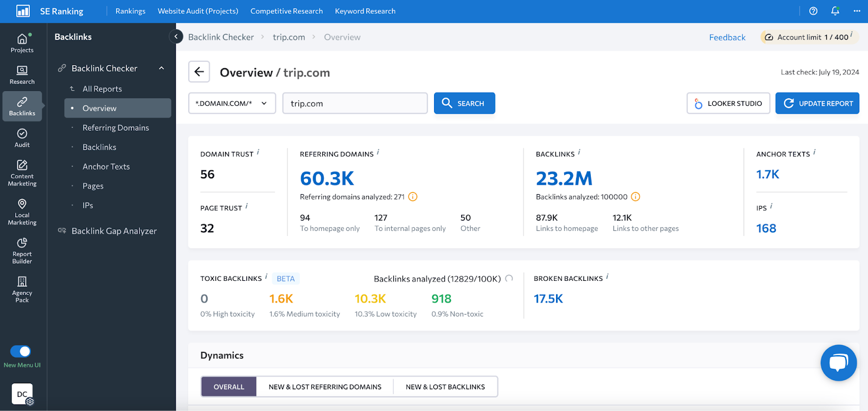Open Rankings in top menu
The height and width of the screenshot is (411, 868).
[x=130, y=11]
